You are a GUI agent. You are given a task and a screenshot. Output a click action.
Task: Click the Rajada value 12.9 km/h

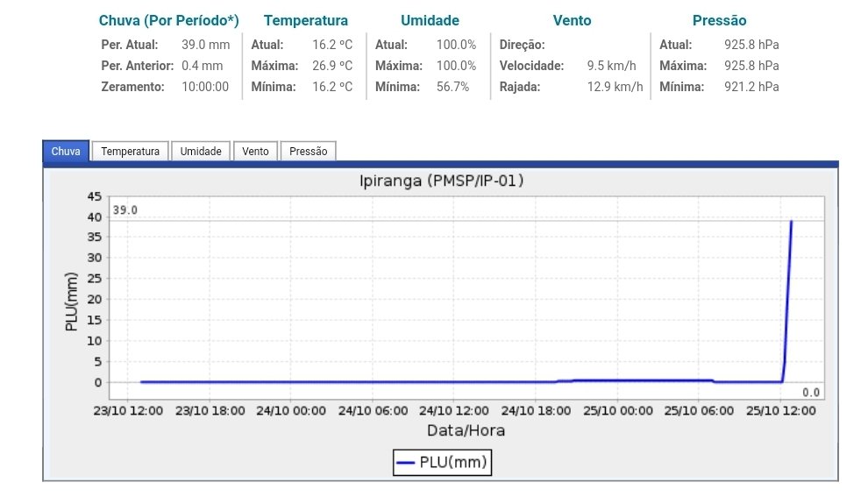pos(615,87)
